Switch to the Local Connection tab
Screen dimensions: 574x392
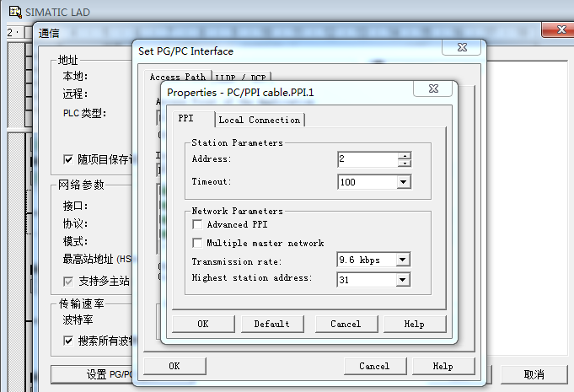pyautogui.click(x=259, y=120)
